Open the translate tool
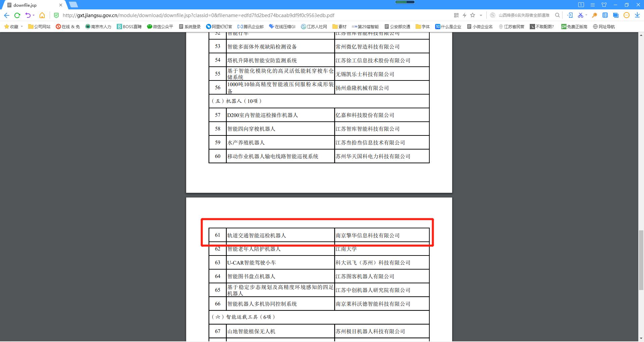The image size is (644, 342). (605, 15)
